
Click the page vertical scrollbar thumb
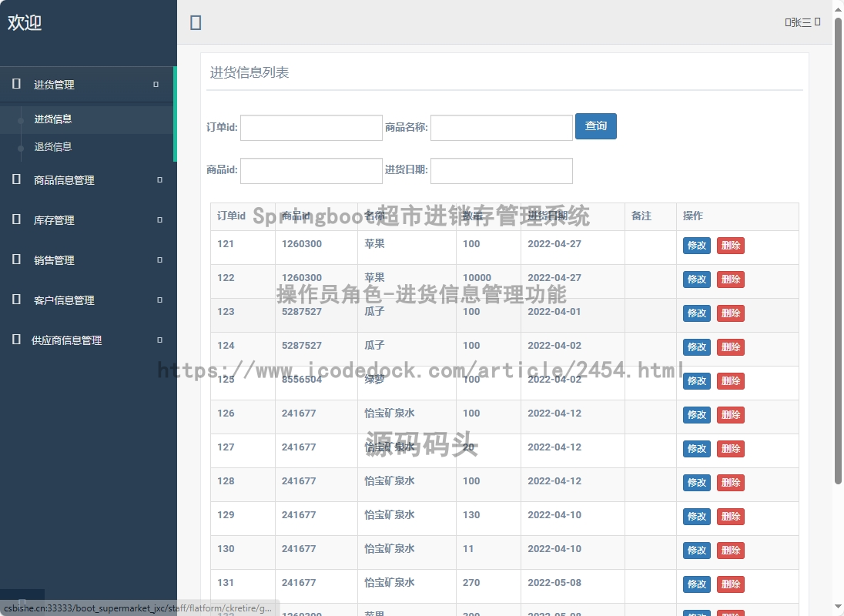point(838,251)
